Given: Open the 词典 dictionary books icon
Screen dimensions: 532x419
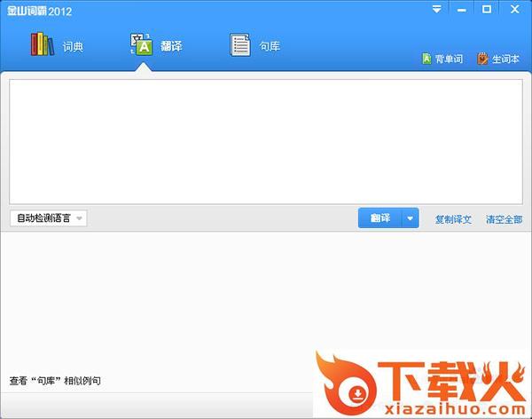Looking at the screenshot, I should [x=42, y=44].
